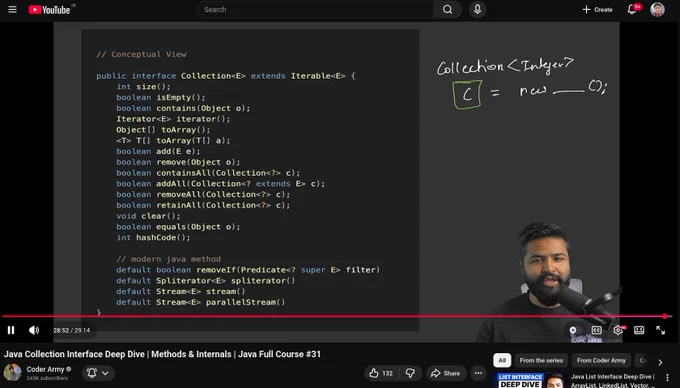
Task: Open more actions three-dot menu under video
Action: point(478,373)
